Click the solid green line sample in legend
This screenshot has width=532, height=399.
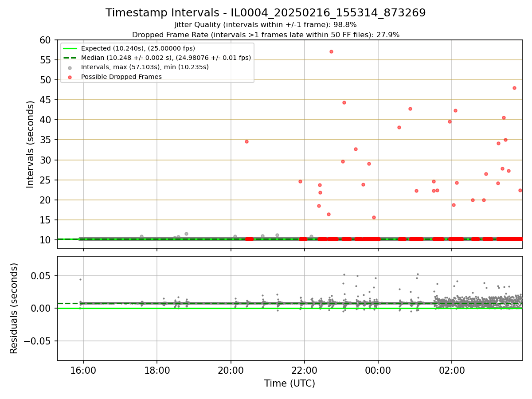coord(70,48)
